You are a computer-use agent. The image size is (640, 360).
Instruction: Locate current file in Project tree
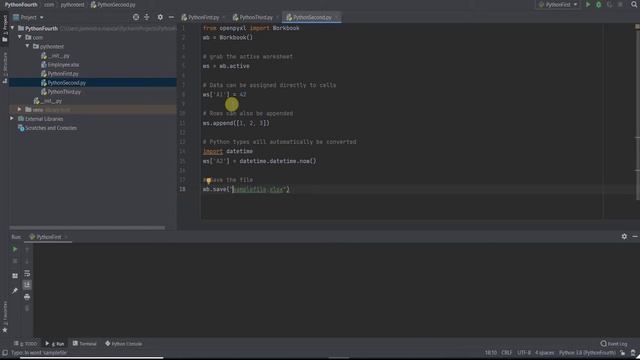coord(136,17)
